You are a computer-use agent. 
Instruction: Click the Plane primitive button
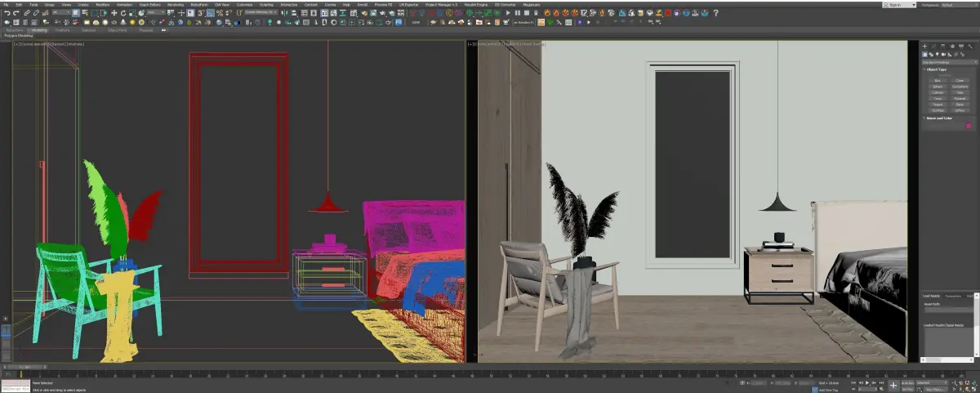[960, 105]
